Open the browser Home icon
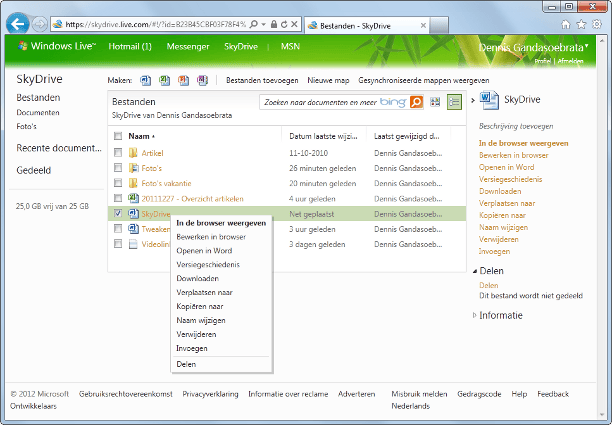612x425 pixels. pyautogui.click(x=566, y=25)
